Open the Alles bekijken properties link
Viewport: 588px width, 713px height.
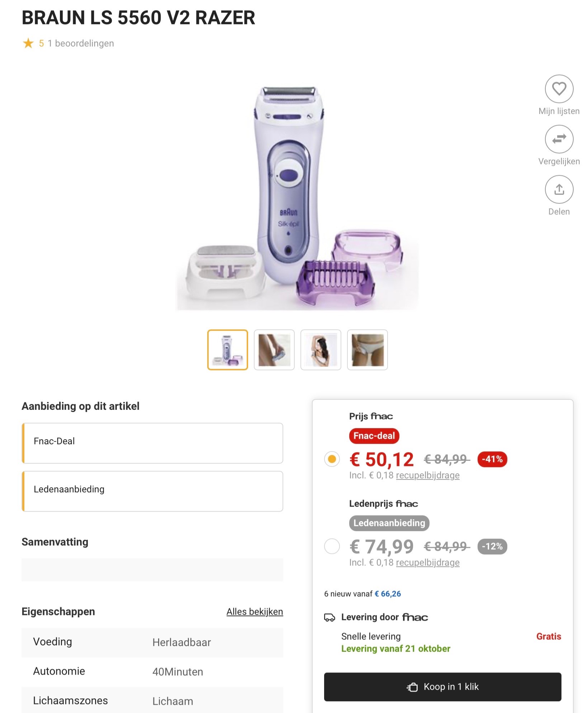coord(255,611)
